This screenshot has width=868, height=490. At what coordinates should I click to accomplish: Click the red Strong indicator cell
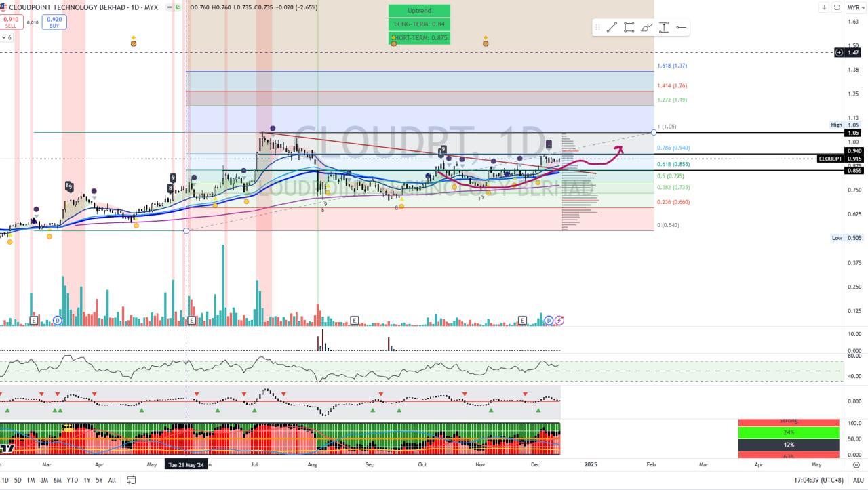point(789,422)
